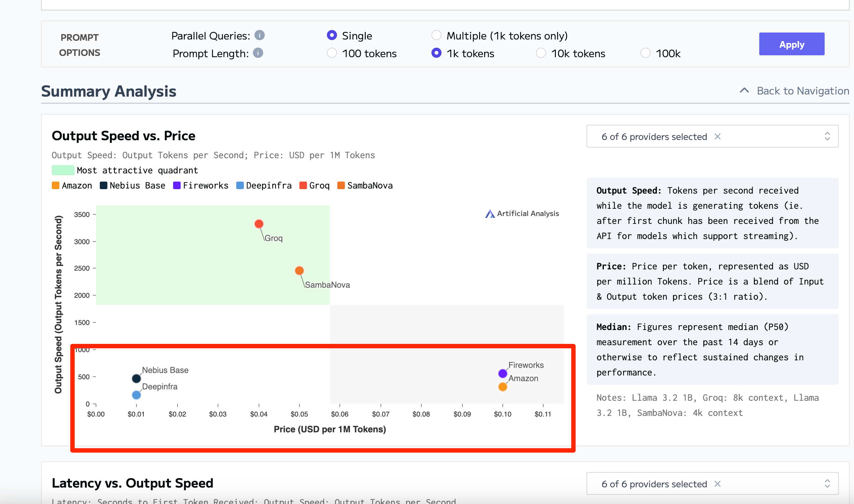
Task: Click the Output Speed vs. Price title
Action: pos(123,136)
